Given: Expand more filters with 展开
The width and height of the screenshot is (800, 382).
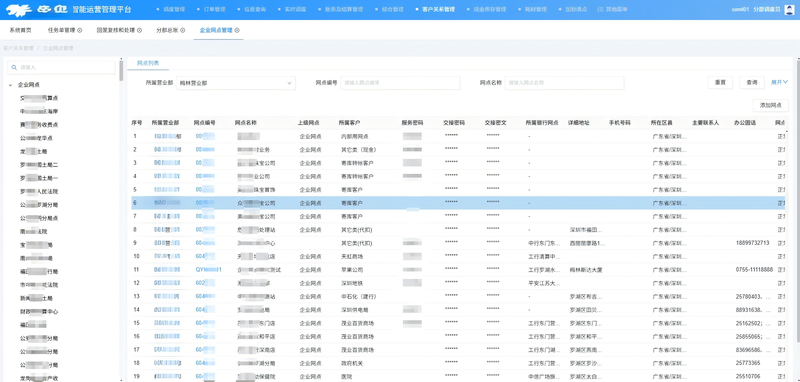Looking at the screenshot, I should (779, 82).
